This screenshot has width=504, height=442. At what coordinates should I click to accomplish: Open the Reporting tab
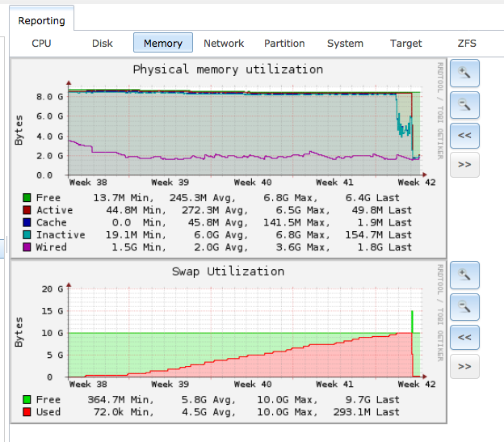pyautogui.click(x=41, y=21)
